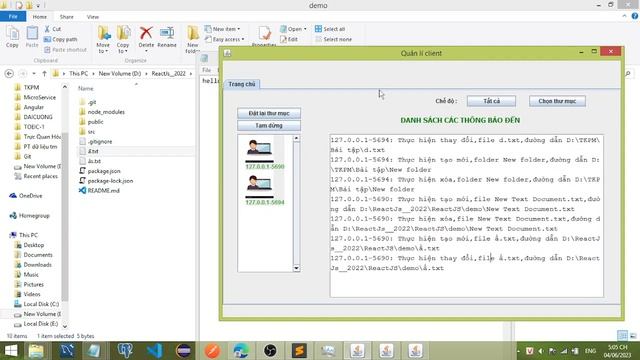640x360 pixels.
Task: Click the Tất cả mode button
Action: tap(491, 101)
